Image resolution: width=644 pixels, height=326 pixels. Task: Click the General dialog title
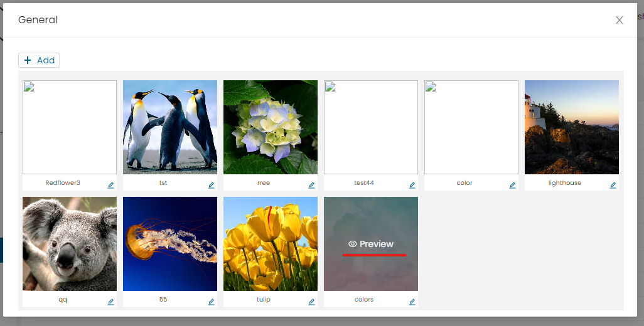(x=38, y=19)
